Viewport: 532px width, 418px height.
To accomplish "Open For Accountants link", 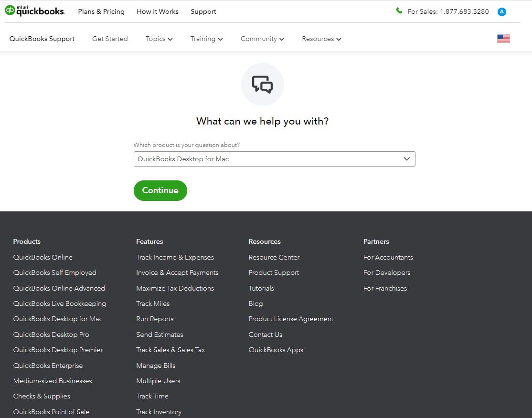I will coord(388,257).
